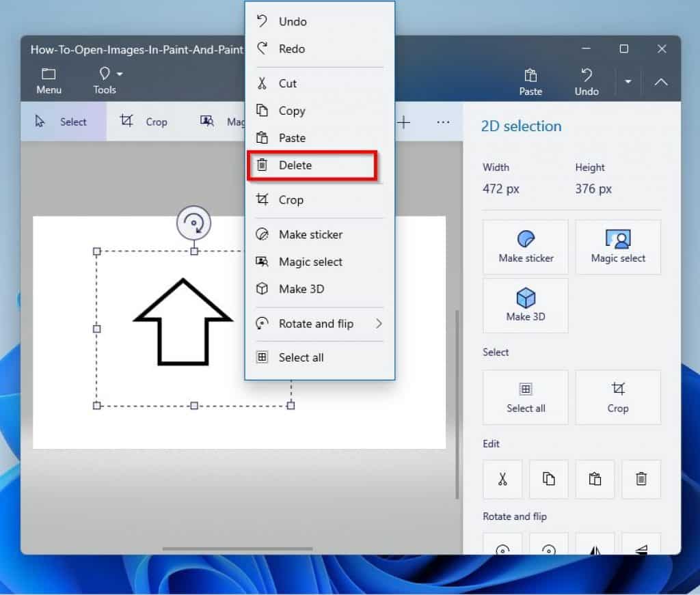The width and height of the screenshot is (700, 595).
Task: Click the bottom-right selection handle
Action: [x=291, y=406]
